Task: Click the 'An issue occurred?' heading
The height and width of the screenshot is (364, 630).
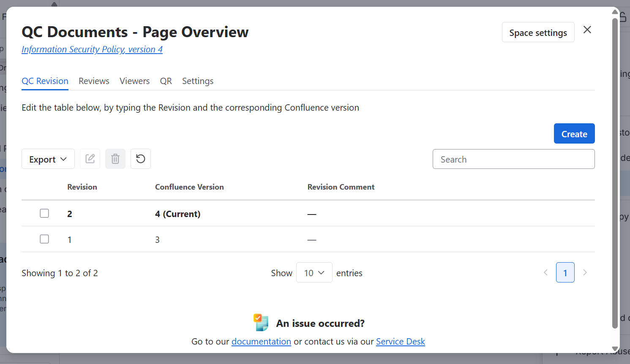Action: tap(320, 323)
